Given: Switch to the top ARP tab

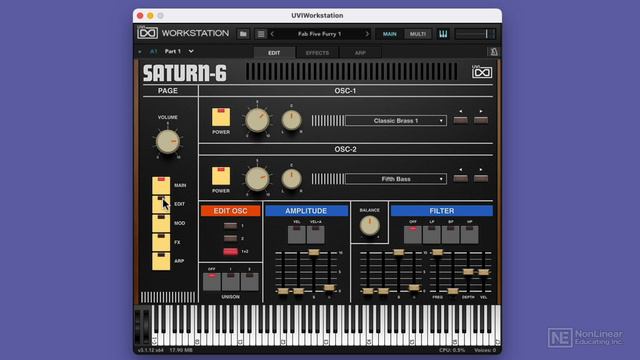Looking at the screenshot, I should click(x=360, y=53).
